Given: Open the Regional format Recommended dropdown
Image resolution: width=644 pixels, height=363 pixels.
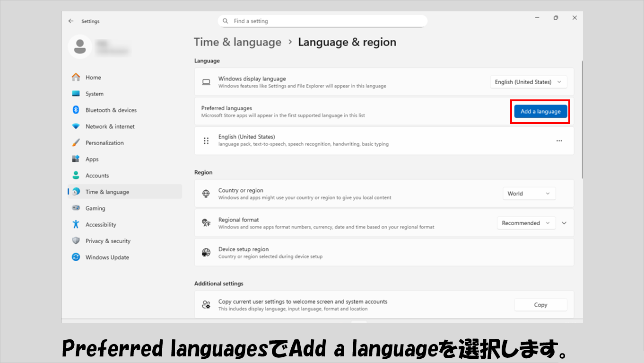Looking at the screenshot, I should [x=526, y=223].
